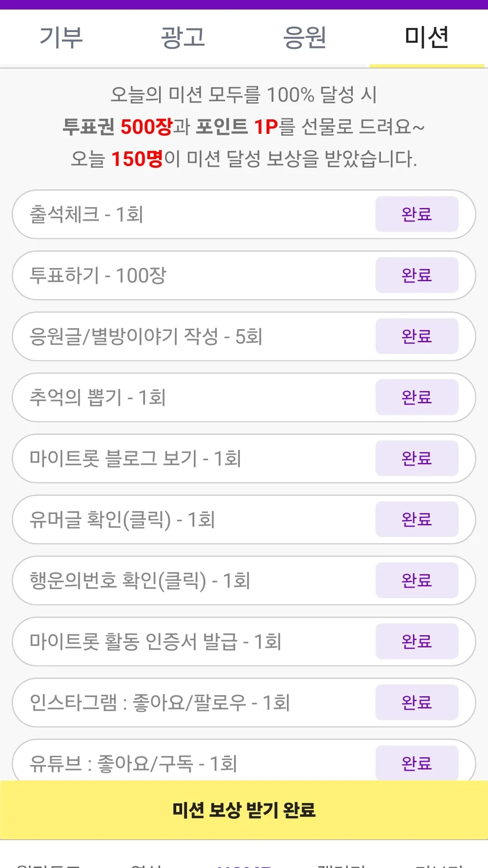Select the 응원 tab
488x868 pixels.
click(305, 38)
